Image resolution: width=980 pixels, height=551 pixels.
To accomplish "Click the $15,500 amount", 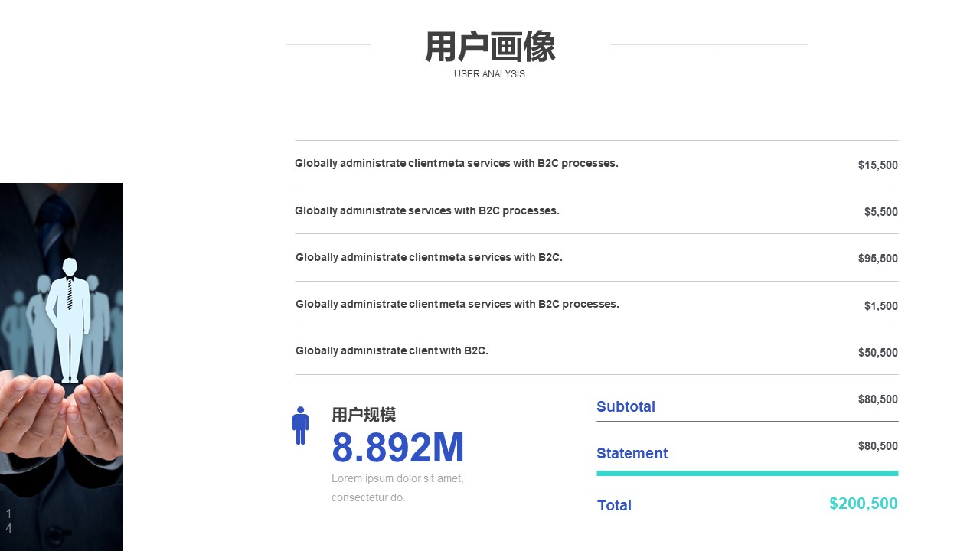I will coord(878,165).
